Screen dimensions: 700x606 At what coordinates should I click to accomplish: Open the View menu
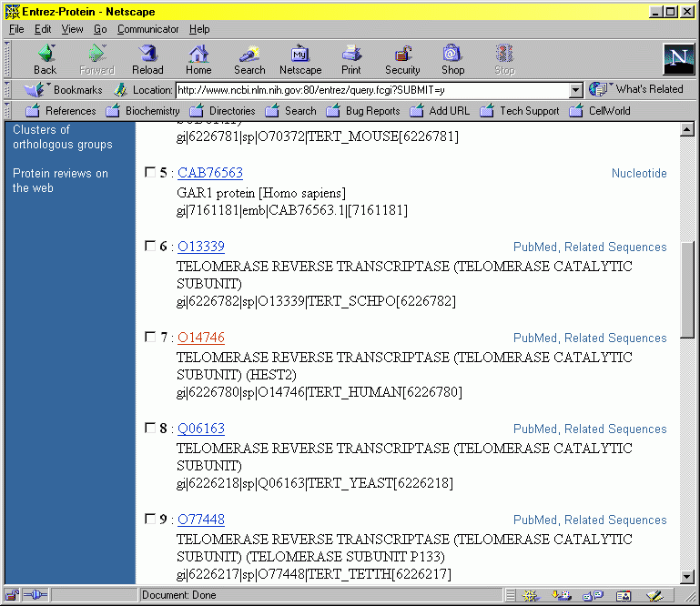(72, 29)
